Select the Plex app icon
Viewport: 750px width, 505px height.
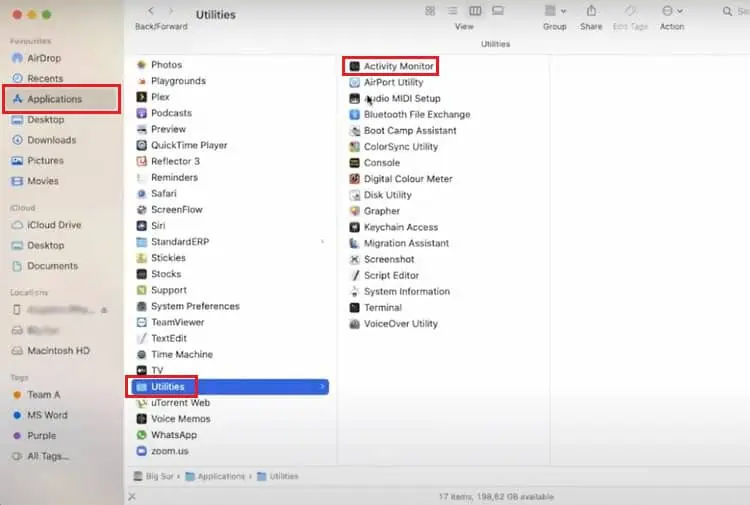pos(142,97)
